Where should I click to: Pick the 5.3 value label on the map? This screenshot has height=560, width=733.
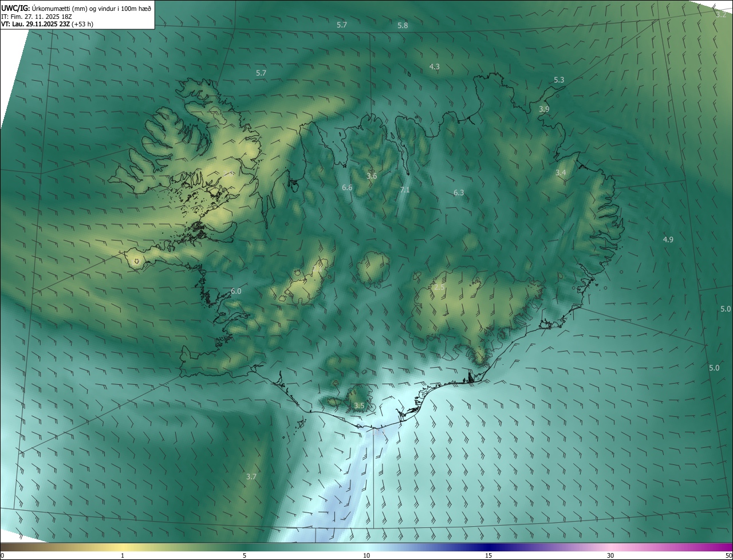pyautogui.click(x=559, y=80)
